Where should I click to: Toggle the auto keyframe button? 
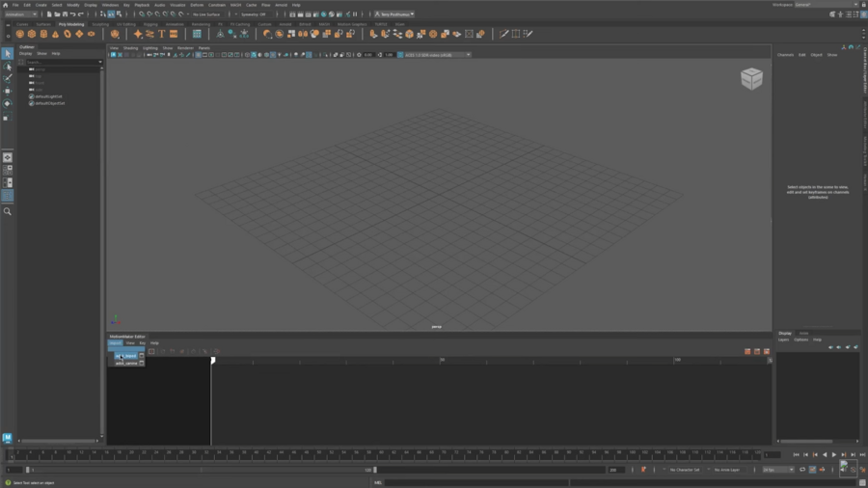point(643,470)
